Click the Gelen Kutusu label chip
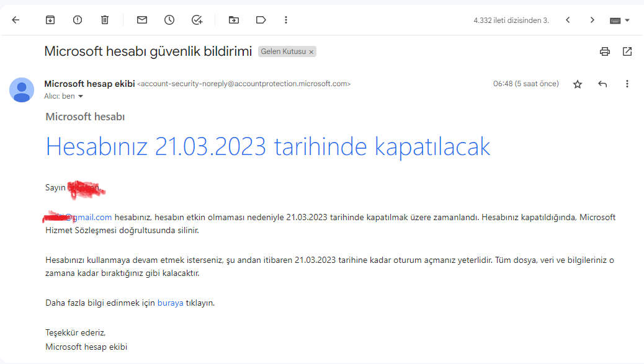644x364 pixels. [x=284, y=51]
